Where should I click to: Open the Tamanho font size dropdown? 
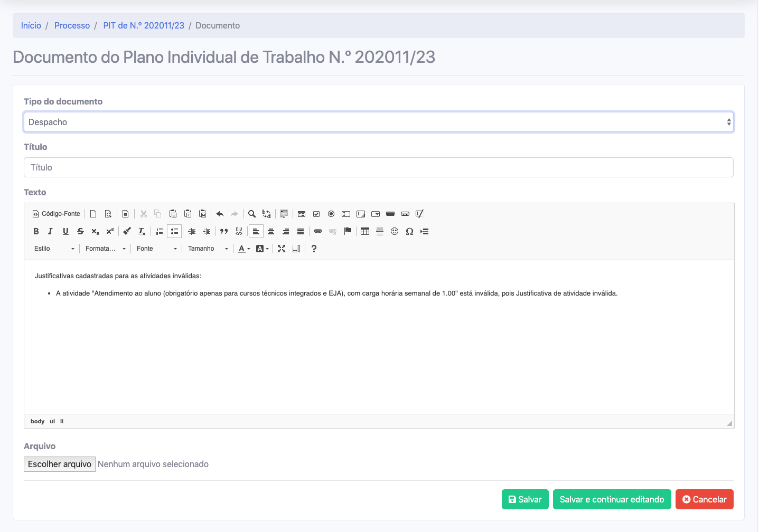click(x=208, y=249)
